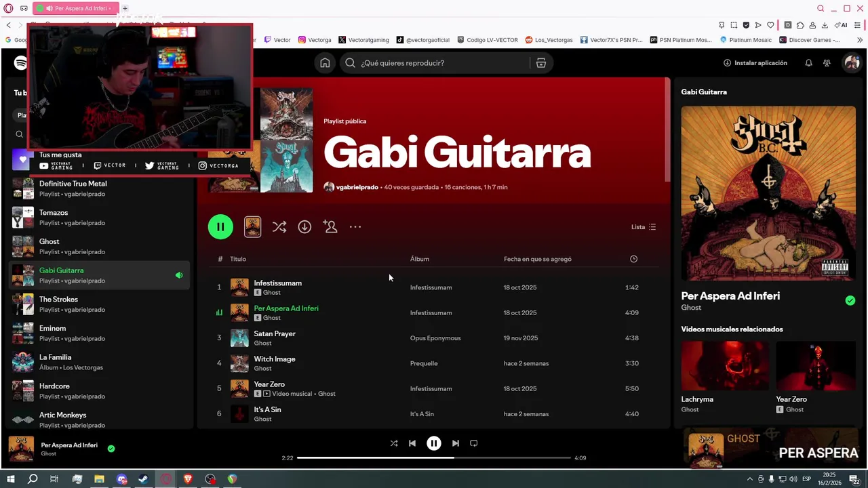The image size is (868, 488).
Task: Sort by Fecha en que se agregó
Action: (538, 259)
